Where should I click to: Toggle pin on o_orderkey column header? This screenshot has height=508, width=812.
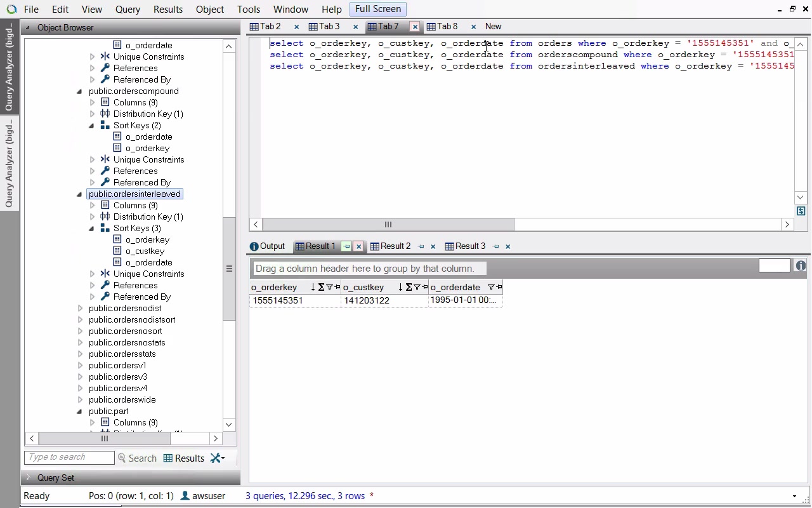[337, 288]
